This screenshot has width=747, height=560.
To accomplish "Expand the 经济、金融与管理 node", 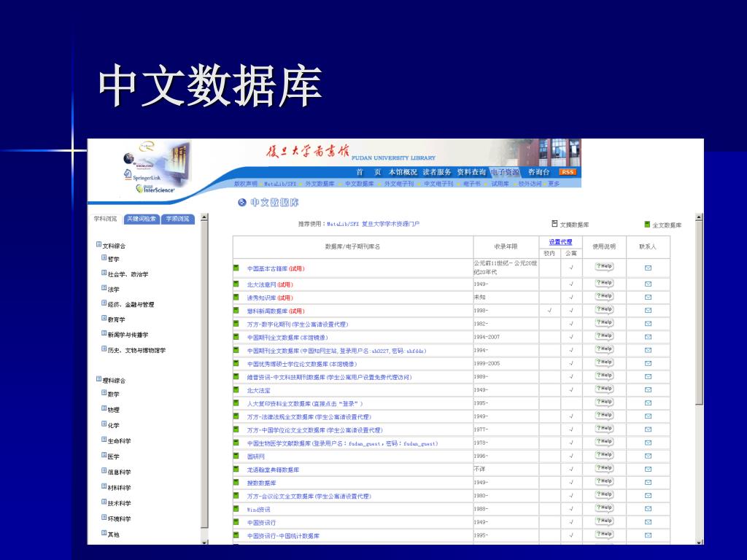I will [104, 303].
